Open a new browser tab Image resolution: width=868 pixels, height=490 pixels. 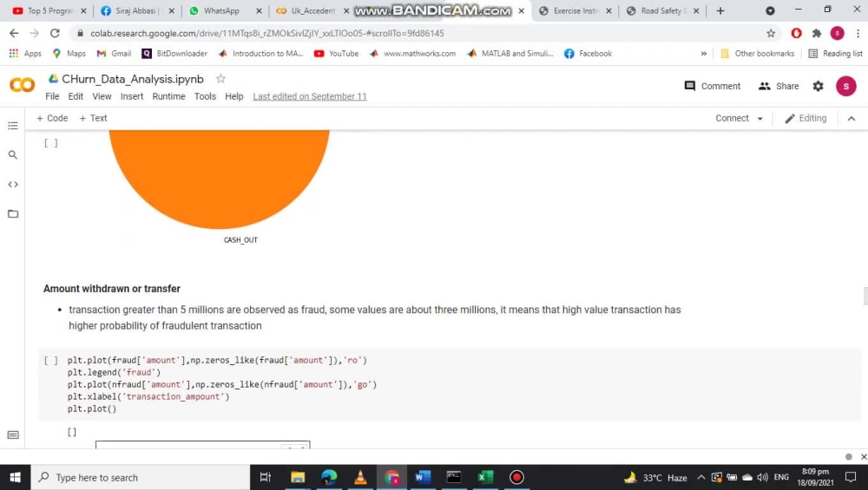[x=720, y=10]
